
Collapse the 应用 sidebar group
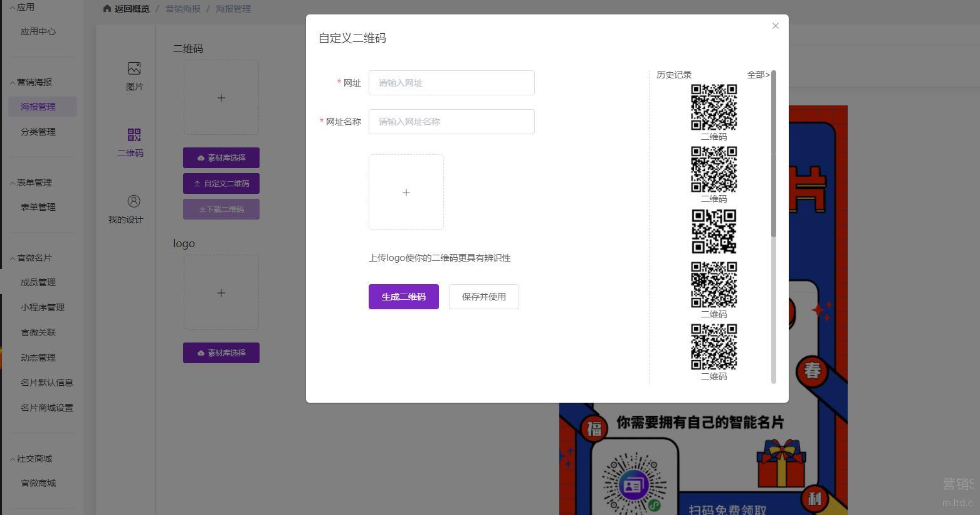tap(22, 8)
